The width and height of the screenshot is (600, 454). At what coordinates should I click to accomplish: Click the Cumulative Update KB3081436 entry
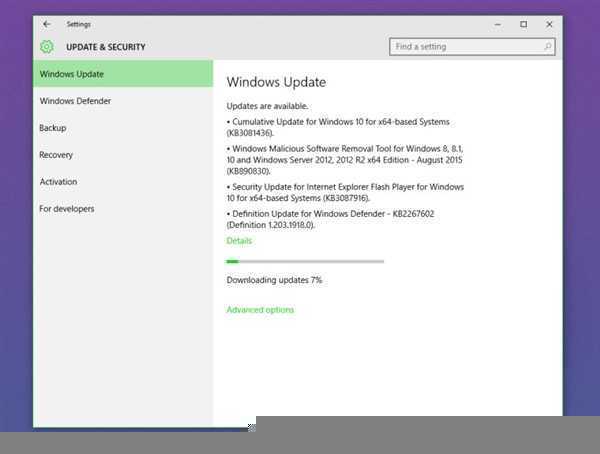(338, 127)
